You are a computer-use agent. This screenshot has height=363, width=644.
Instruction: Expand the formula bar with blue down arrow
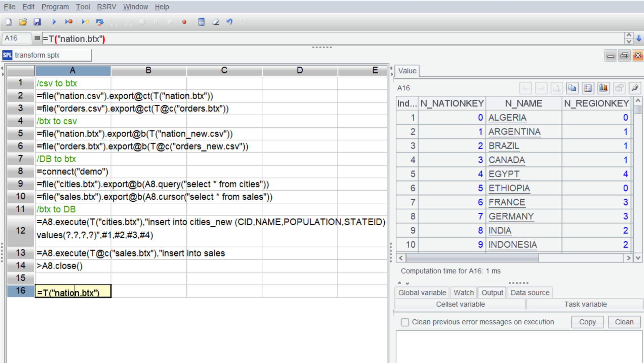[639, 38]
